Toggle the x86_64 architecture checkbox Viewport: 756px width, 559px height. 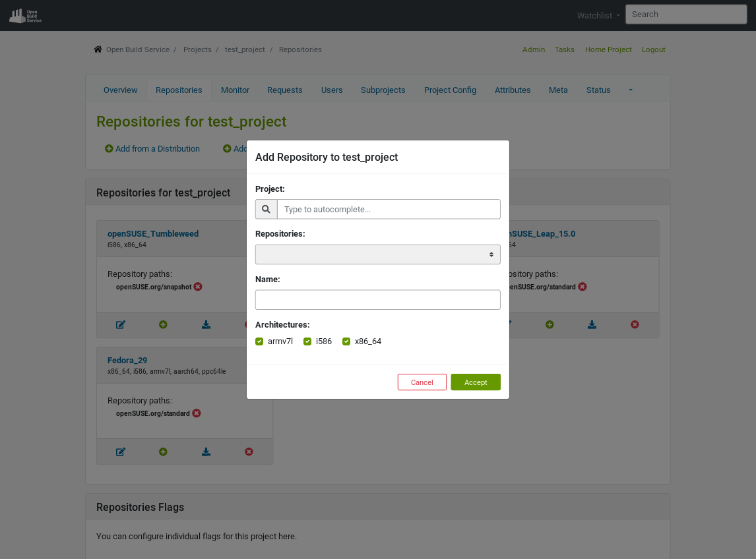(346, 341)
